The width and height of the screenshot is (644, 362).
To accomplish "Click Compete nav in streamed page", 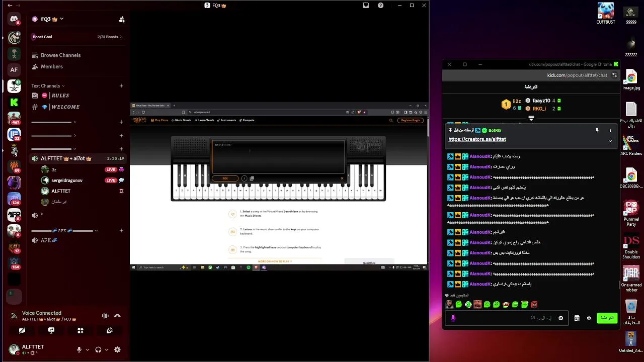I will [x=247, y=120].
